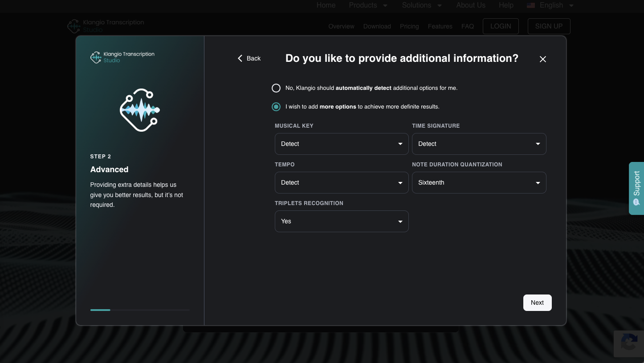
Task: Open the Solutions menu in top bar
Action: [x=422, y=5]
